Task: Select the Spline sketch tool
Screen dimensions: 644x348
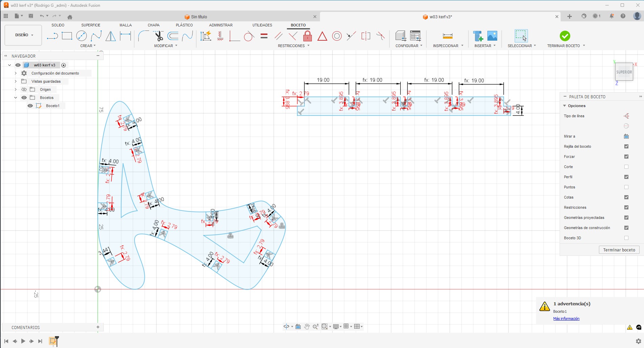Action: coord(96,36)
